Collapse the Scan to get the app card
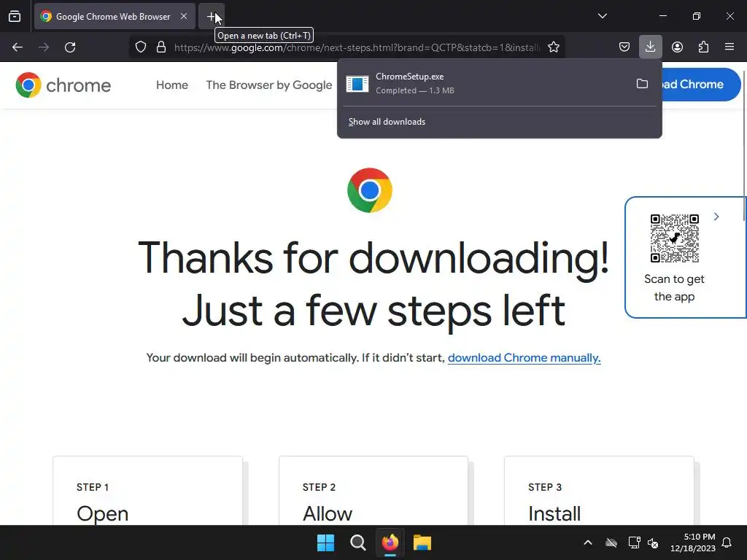 point(716,217)
